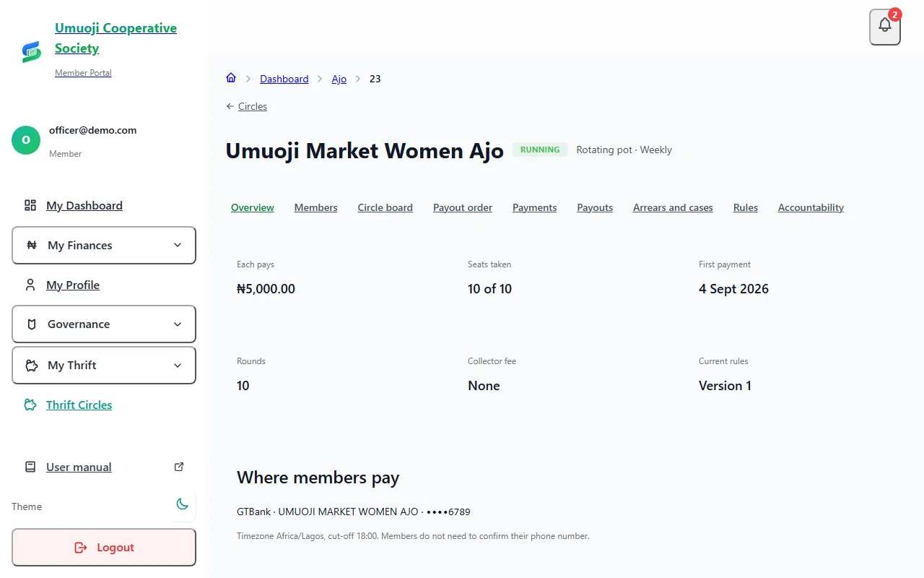
Task: Switch to the Members tab
Action: 315,207
